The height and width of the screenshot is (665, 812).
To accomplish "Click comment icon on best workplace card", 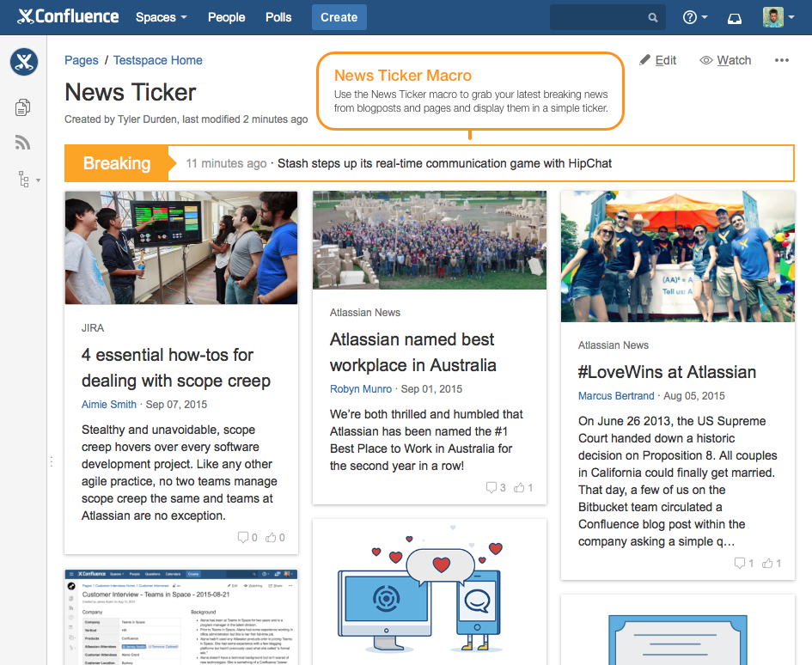I will (x=491, y=487).
